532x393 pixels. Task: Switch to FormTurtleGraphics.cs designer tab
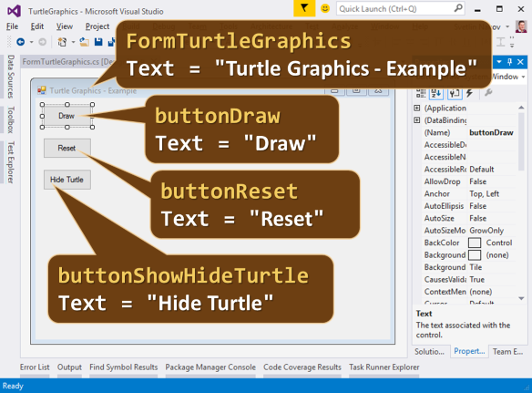67,62
